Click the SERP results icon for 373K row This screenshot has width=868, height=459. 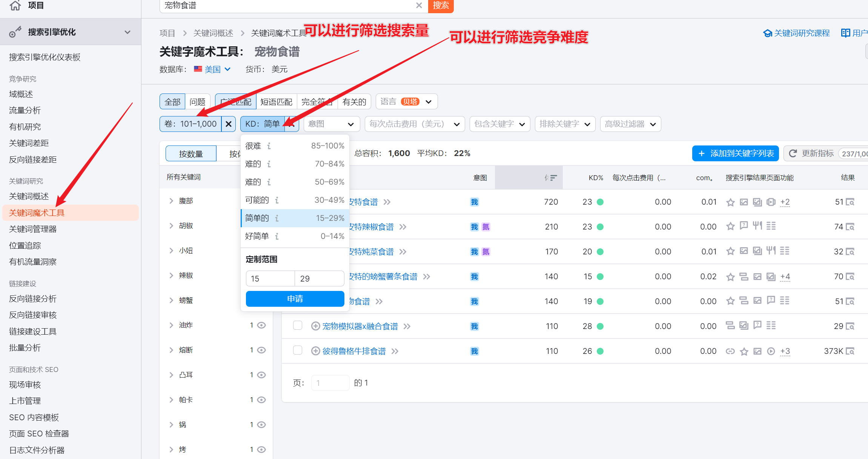click(x=850, y=351)
